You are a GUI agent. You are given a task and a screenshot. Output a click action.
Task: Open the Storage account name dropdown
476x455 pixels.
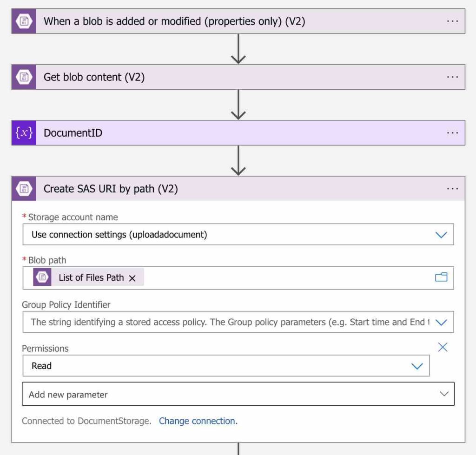[x=442, y=234]
